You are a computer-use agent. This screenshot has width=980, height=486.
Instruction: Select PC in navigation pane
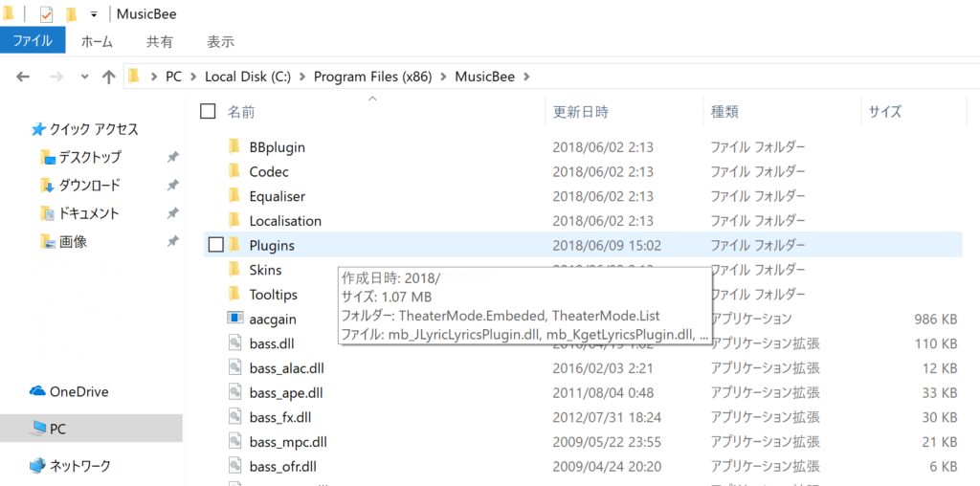click(58, 430)
